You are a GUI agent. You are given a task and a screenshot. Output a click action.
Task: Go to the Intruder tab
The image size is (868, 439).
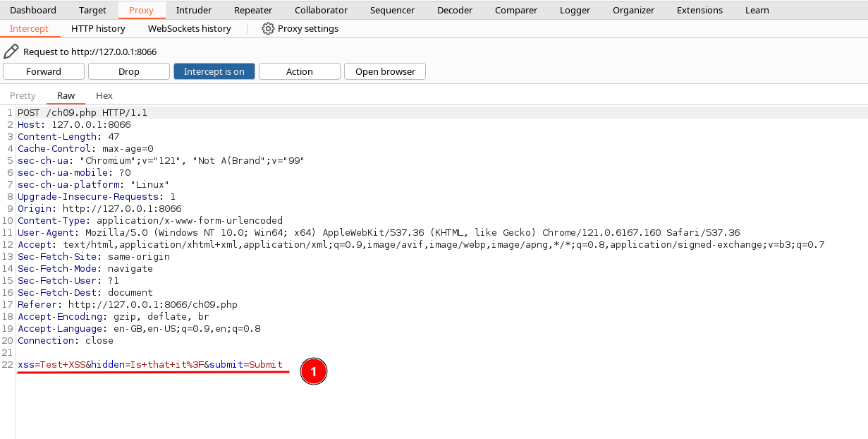pos(193,11)
